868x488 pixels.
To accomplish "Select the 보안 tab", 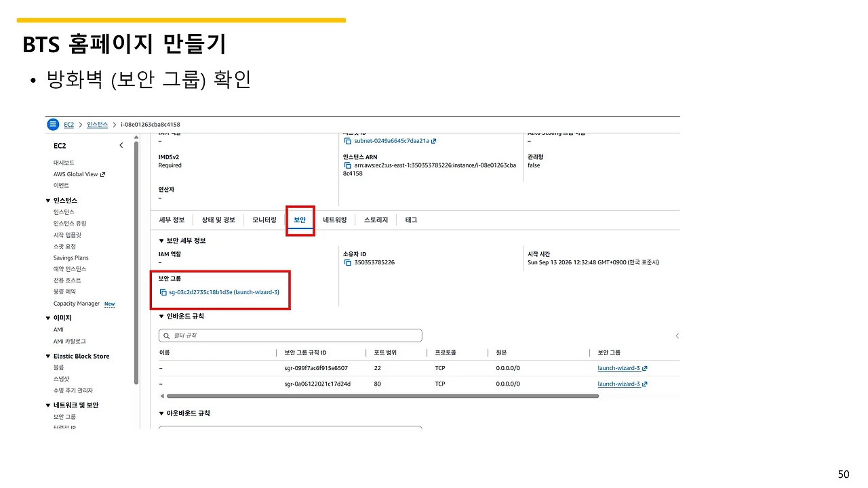I will click(300, 220).
